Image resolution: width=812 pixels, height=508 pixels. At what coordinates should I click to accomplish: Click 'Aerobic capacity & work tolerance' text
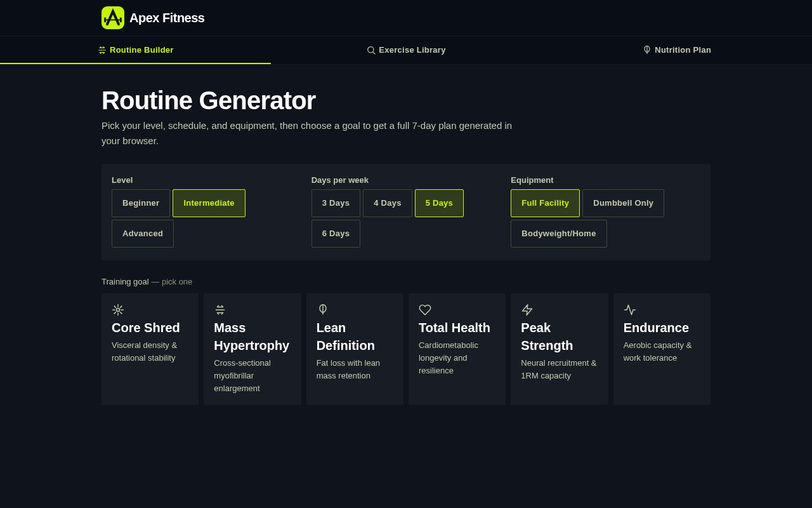pos(658,352)
